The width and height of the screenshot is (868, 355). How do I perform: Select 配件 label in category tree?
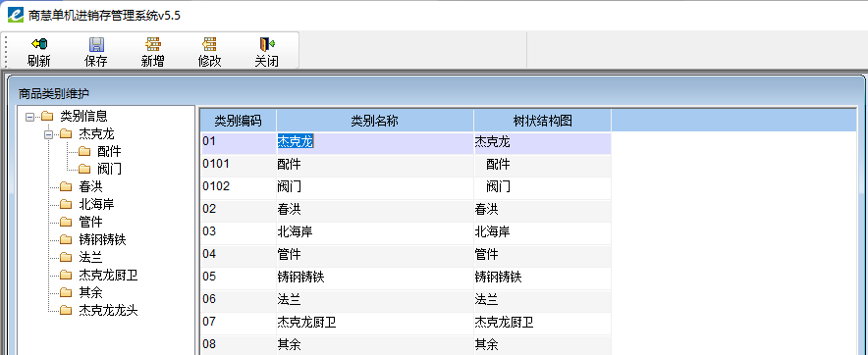click(109, 151)
